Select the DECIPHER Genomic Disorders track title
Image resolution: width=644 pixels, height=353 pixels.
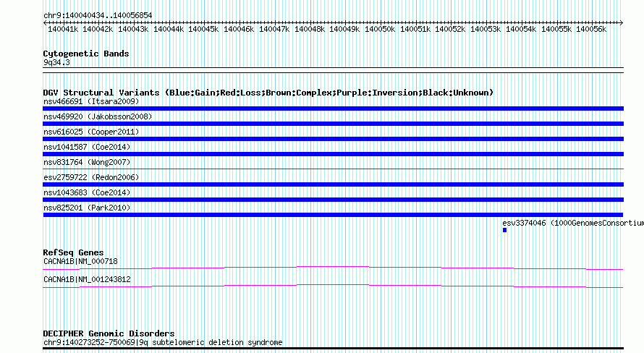[x=109, y=333]
